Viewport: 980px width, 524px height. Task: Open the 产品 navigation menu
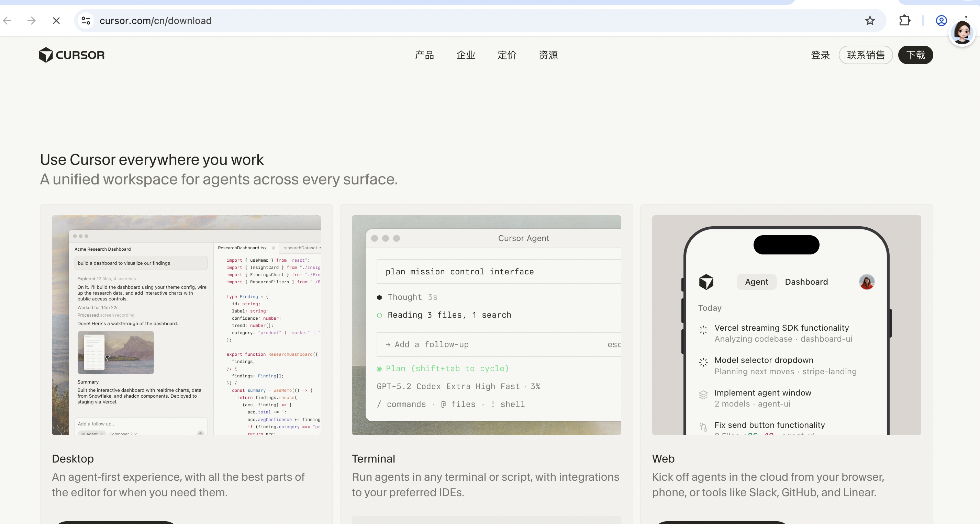click(424, 55)
